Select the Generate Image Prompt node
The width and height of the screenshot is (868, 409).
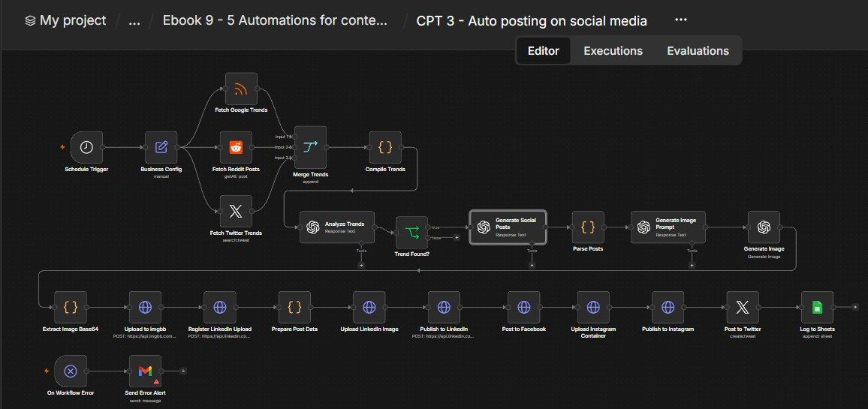point(668,227)
